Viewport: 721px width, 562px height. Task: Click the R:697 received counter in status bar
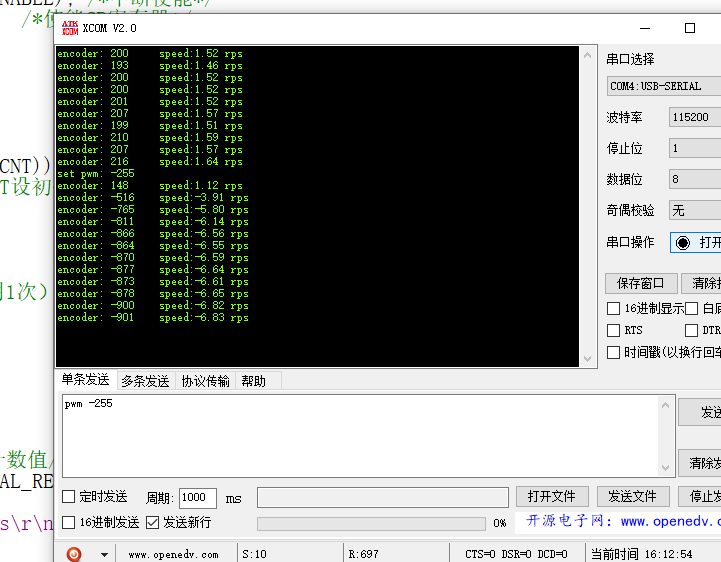point(363,554)
